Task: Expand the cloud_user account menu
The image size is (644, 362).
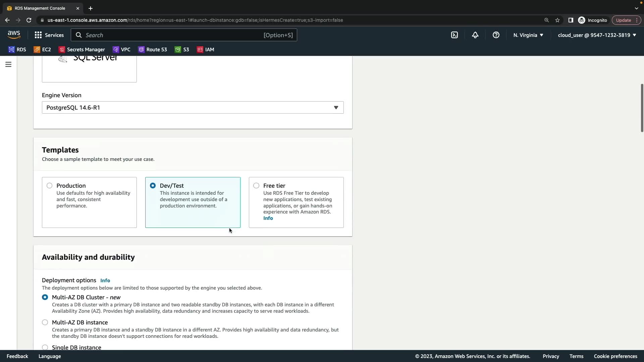Action: coord(597,35)
